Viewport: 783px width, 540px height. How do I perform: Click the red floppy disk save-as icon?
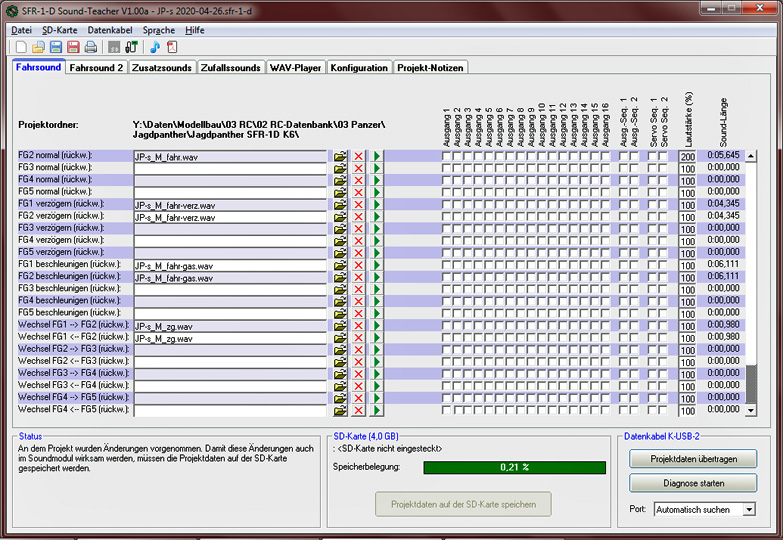coord(73,47)
